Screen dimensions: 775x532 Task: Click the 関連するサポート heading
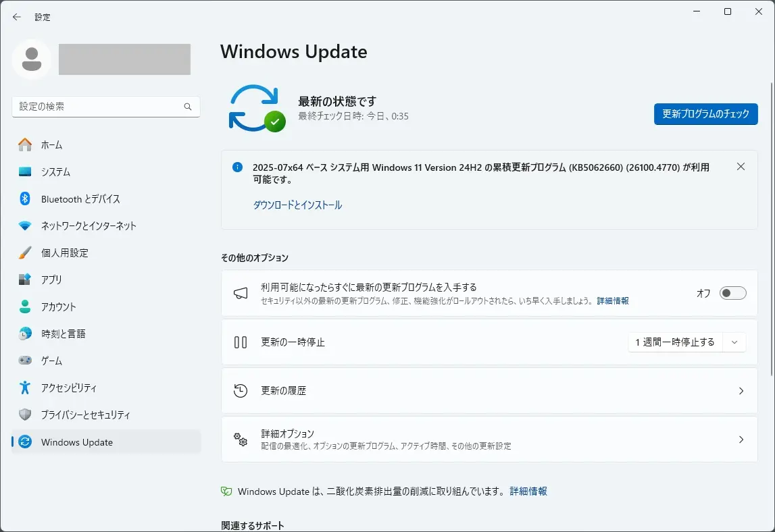click(x=253, y=525)
